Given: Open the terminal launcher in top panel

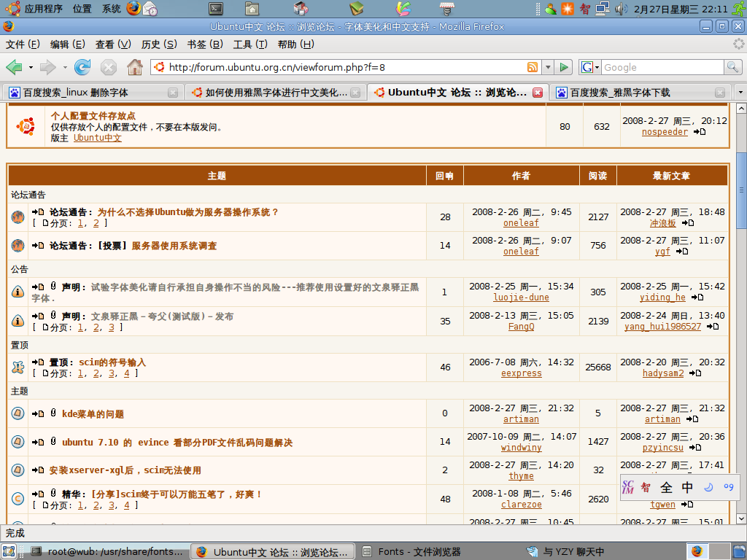Looking at the screenshot, I should tap(216, 8).
